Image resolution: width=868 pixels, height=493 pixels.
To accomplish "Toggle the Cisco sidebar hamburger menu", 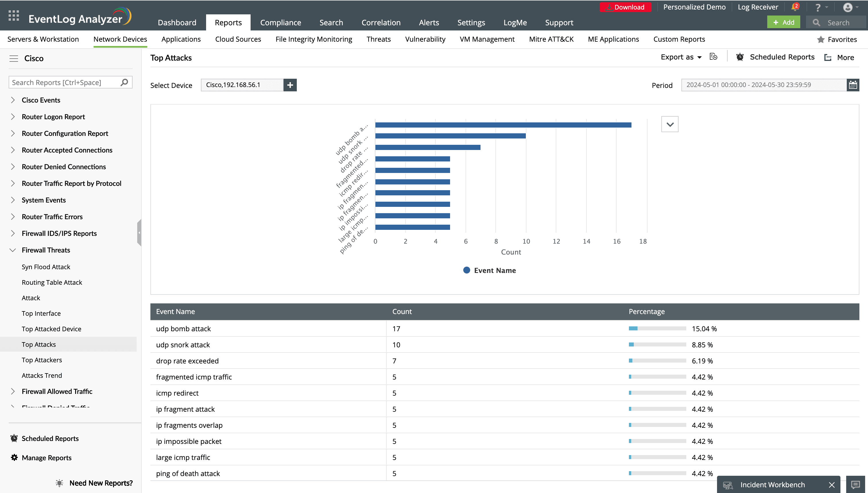I will coord(13,59).
